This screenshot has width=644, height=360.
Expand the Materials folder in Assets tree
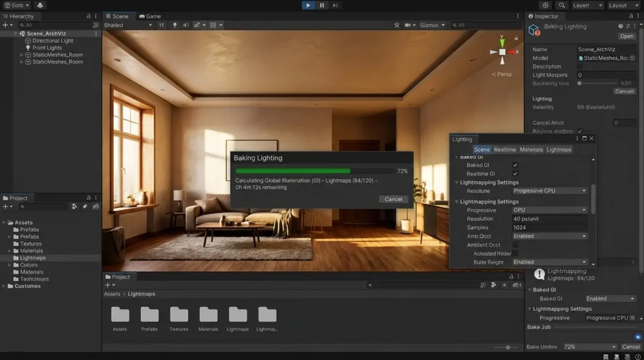pos(9,251)
